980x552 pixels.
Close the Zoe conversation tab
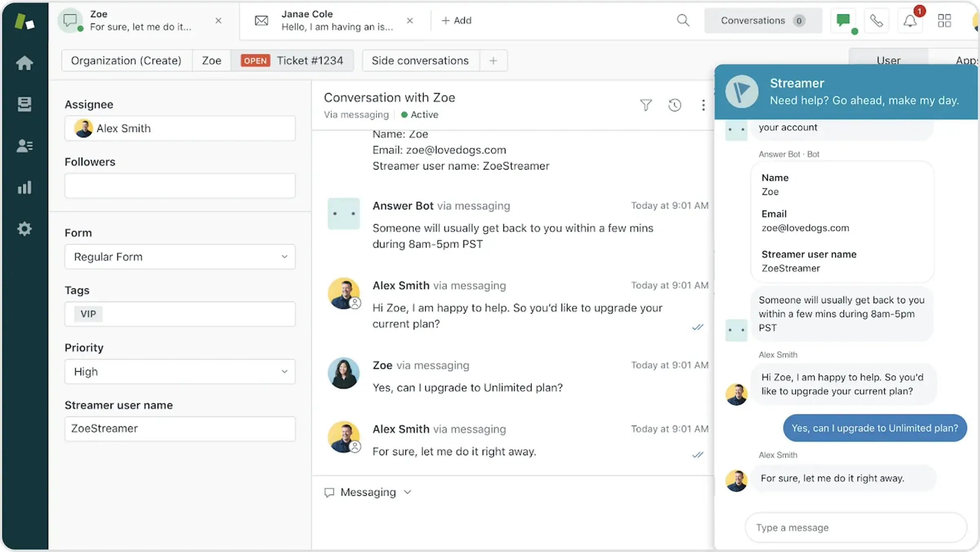(x=218, y=20)
